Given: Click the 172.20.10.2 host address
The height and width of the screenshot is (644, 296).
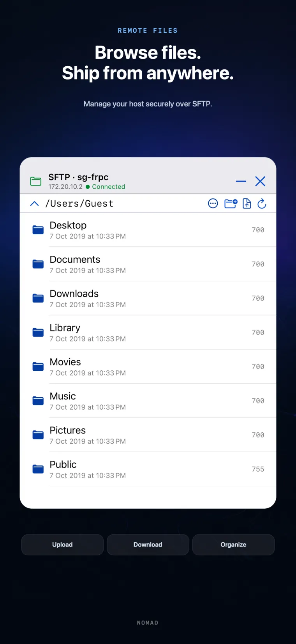Looking at the screenshot, I should tap(65, 187).
